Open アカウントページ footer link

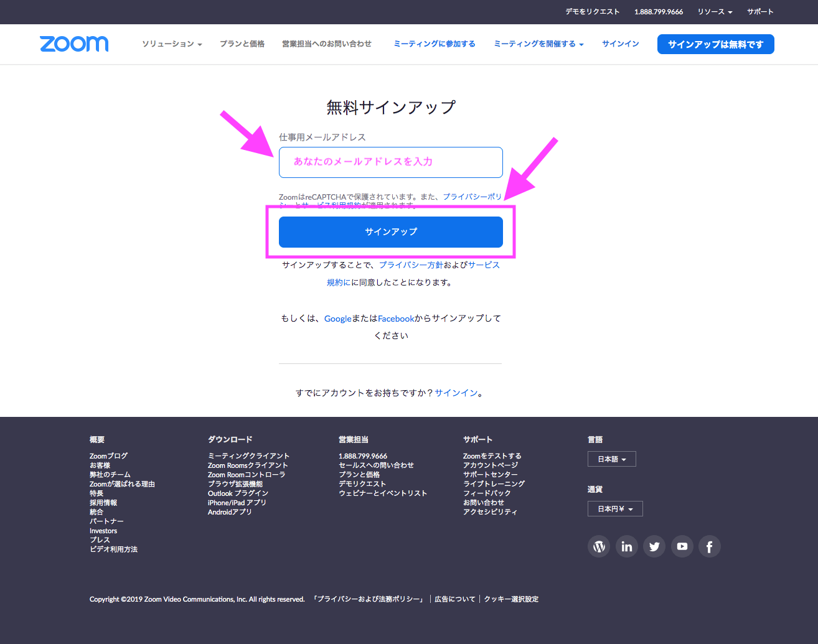[x=491, y=465]
